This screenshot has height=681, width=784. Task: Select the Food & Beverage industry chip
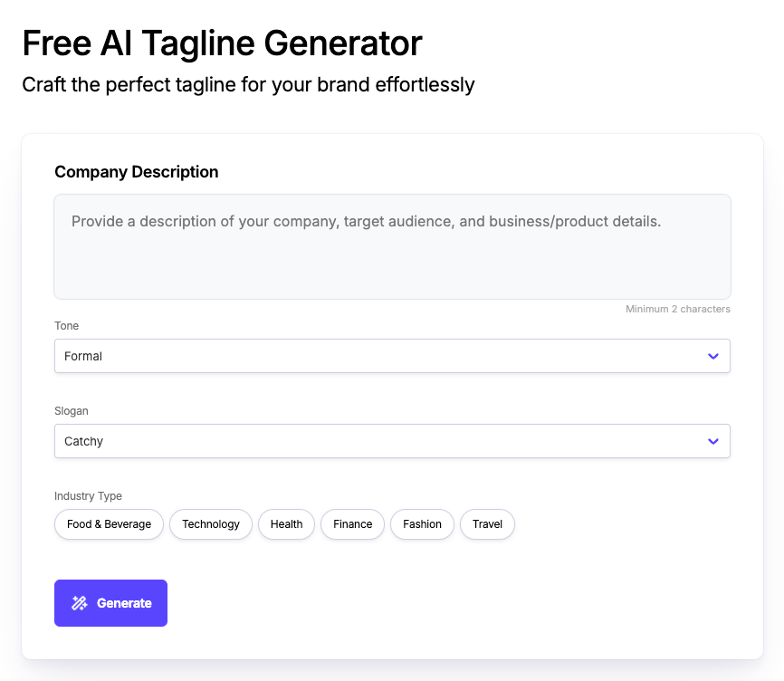pos(109,524)
